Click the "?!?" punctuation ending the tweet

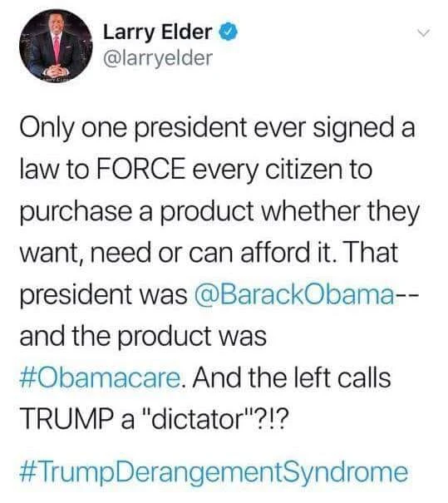tap(267, 418)
